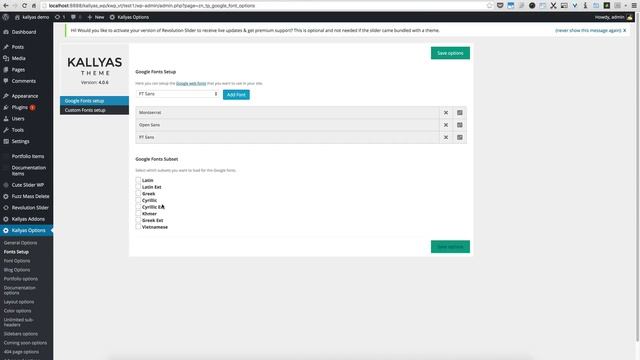Click the New item in admin bar
The height and width of the screenshot is (360, 640).
pos(96,17)
